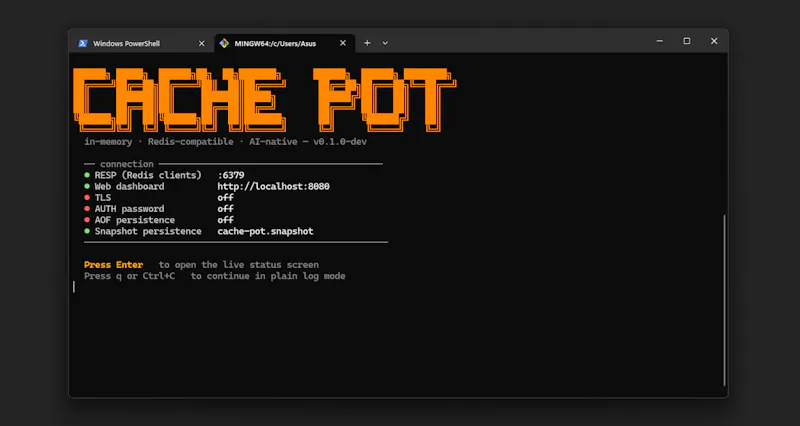This screenshot has height=426, width=800.
Task: Close the MINGW64 tab
Action: point(343,43)
